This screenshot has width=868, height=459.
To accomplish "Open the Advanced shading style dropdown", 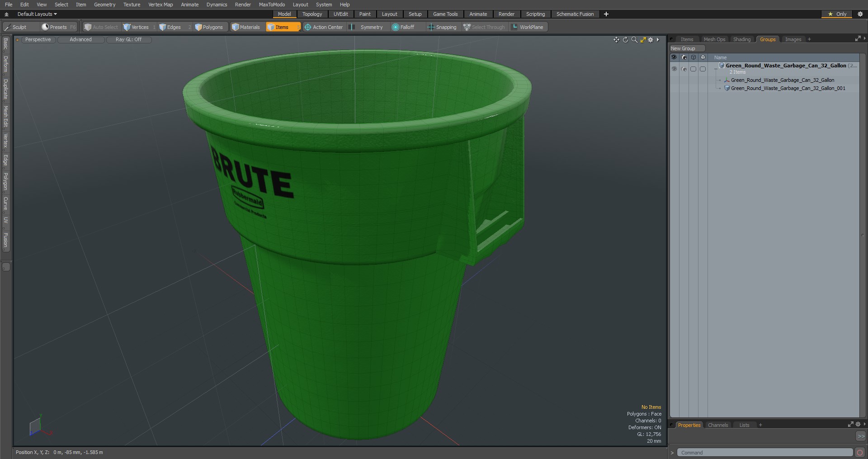I will point(80,40).
